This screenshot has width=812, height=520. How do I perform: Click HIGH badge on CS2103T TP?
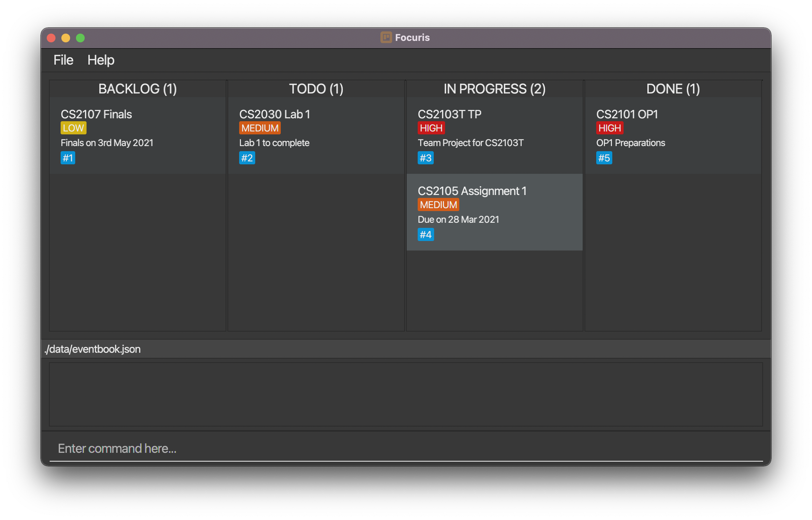[431, 128]
